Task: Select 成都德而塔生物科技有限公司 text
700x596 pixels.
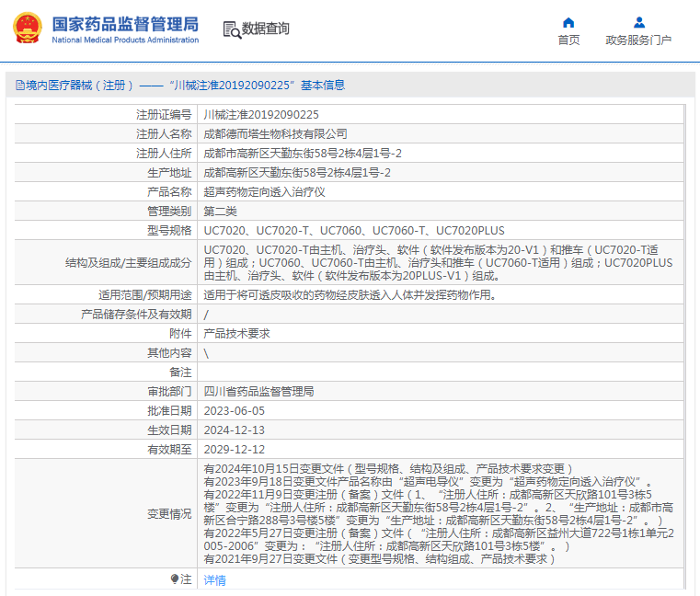Action: [275, 134]
